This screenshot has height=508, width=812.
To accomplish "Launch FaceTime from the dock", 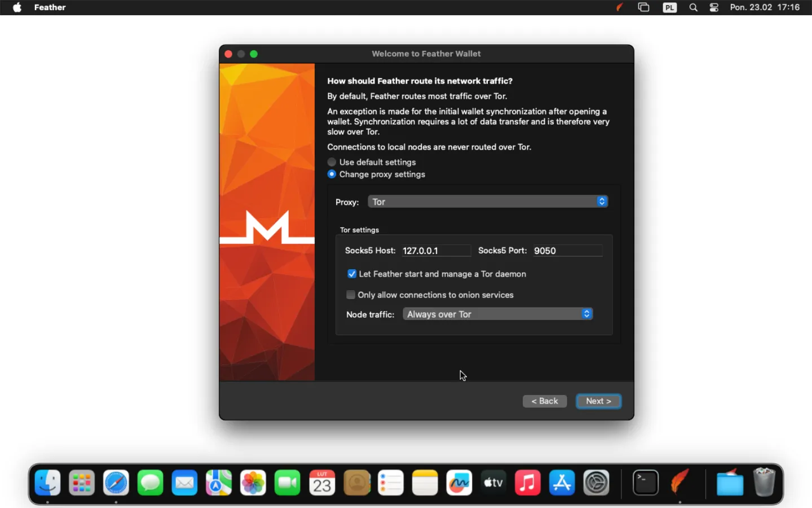I will (288, 483).
